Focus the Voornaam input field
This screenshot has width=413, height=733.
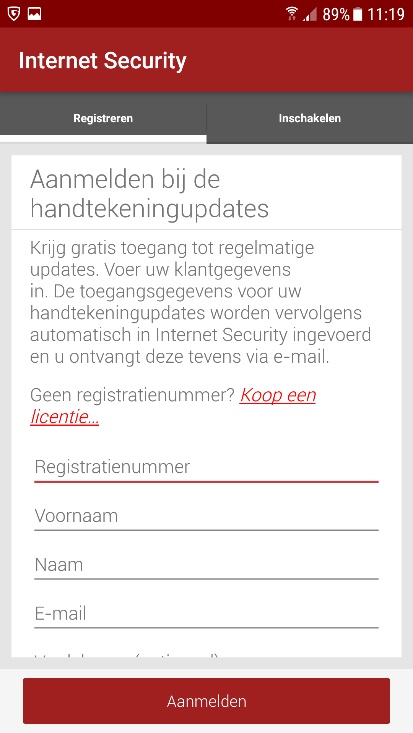[x=206, y=517]
